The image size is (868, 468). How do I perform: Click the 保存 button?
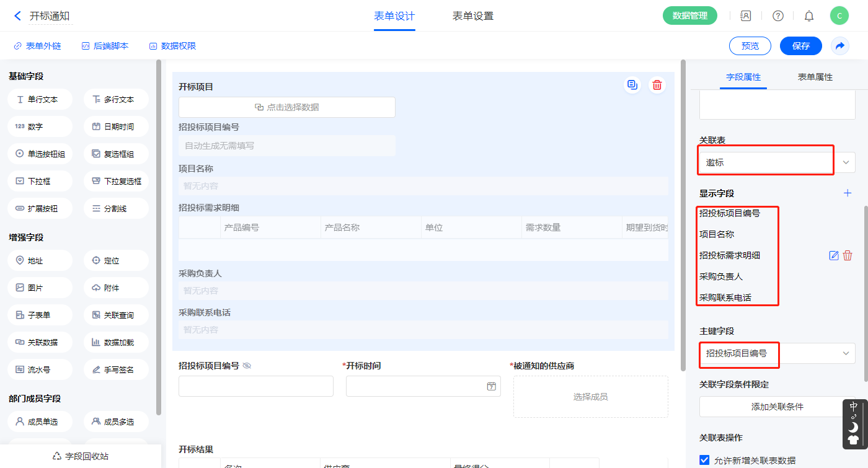pos(800,46)
